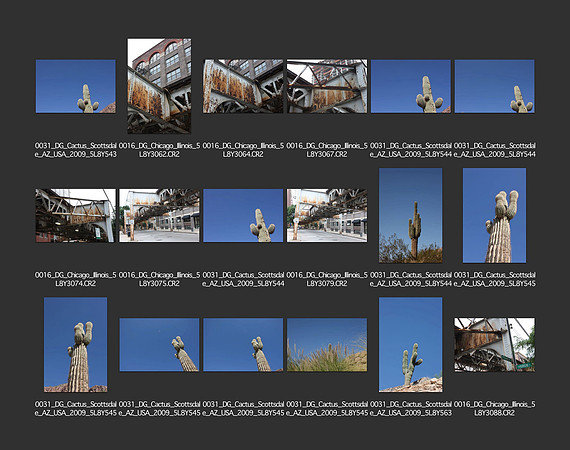Open the tall saguaro with bushes thumbnail
Image resolution: width=570 pixels, height=450 pixels.
(411, 216)
